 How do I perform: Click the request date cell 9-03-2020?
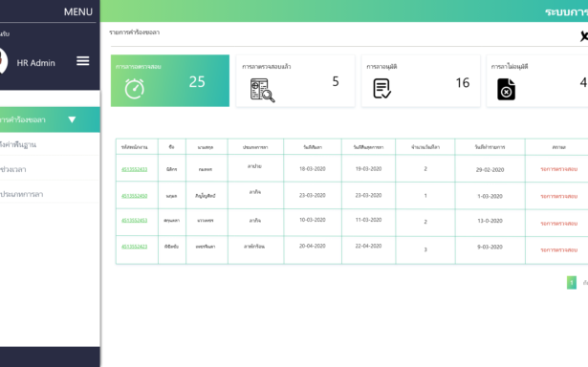[x=490, y=247]
